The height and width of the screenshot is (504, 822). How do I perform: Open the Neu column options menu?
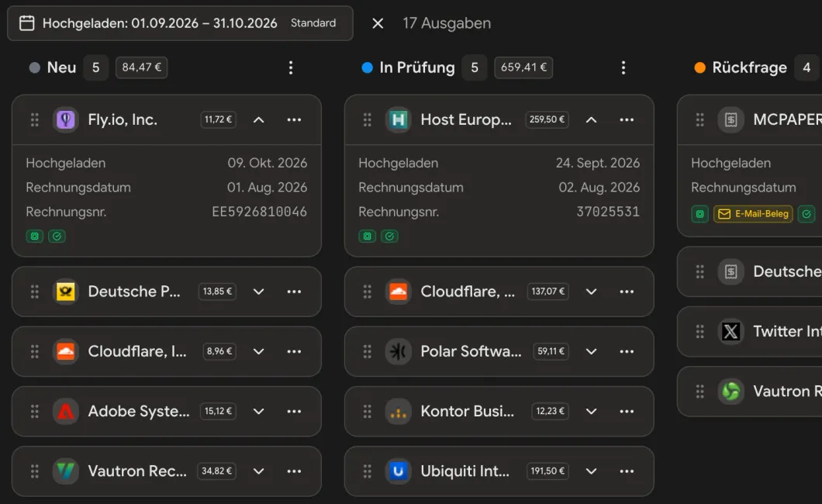[291, 67]
